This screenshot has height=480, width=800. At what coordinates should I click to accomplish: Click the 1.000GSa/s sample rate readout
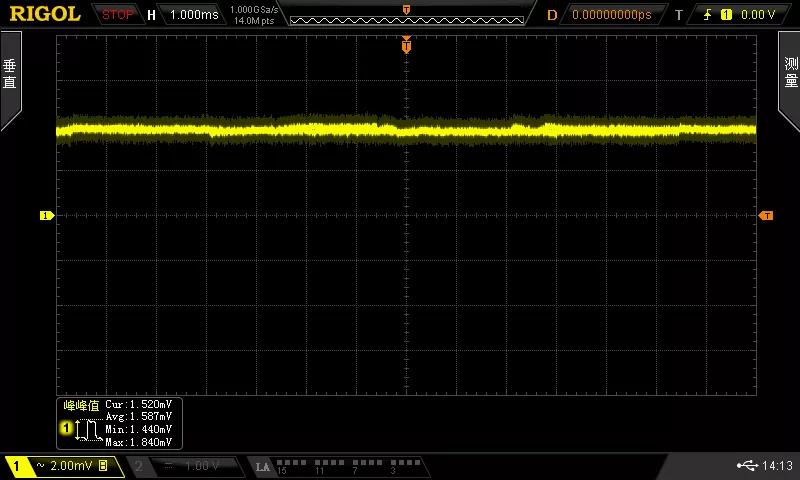tap(254, 10)
